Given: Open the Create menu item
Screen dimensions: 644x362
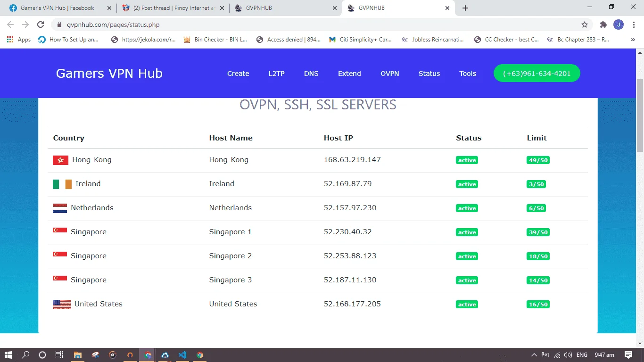Looking at the screenshot, I should pos(238,74).
